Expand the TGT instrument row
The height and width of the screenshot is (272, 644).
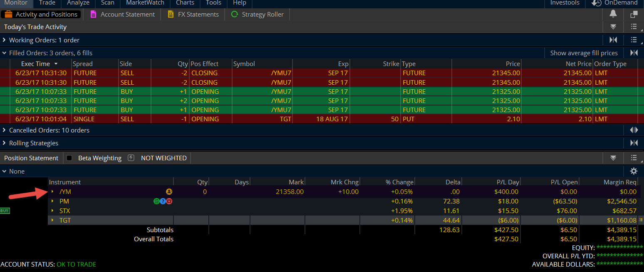pyautogui.click(x=52, y=220)
